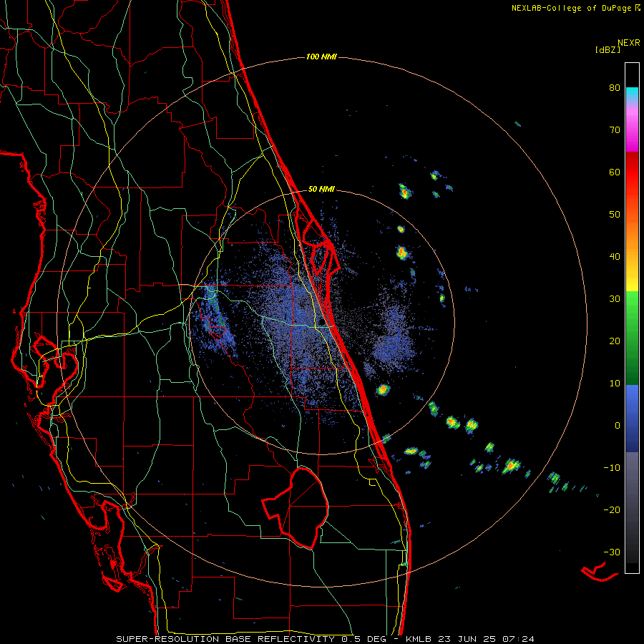
Task: Click the -30 value on dBZ scale
Action: pyautogui.click(x=612, y=552)
